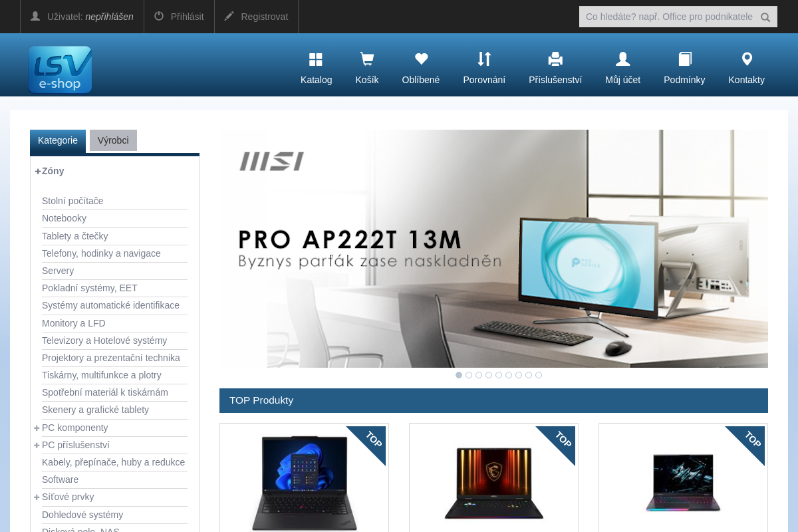Image resolution: width=798 pixels, height=532 pixels.
Task: Open the Podmínky book icon
Action: [685, 59]
